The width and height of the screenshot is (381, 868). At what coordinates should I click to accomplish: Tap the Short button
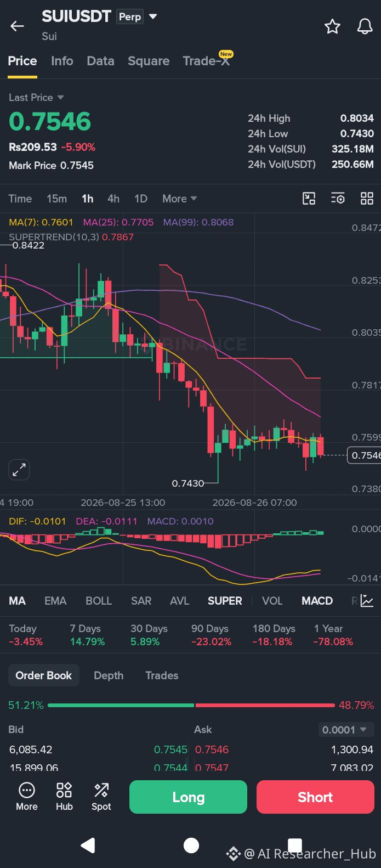click(x=315, y=797)
